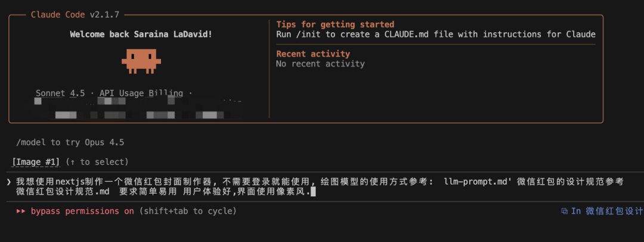Click the Claude pixel mascot icon
Image resolution: width=644 pixels, height=242 pixels.
tap(141, 61)
